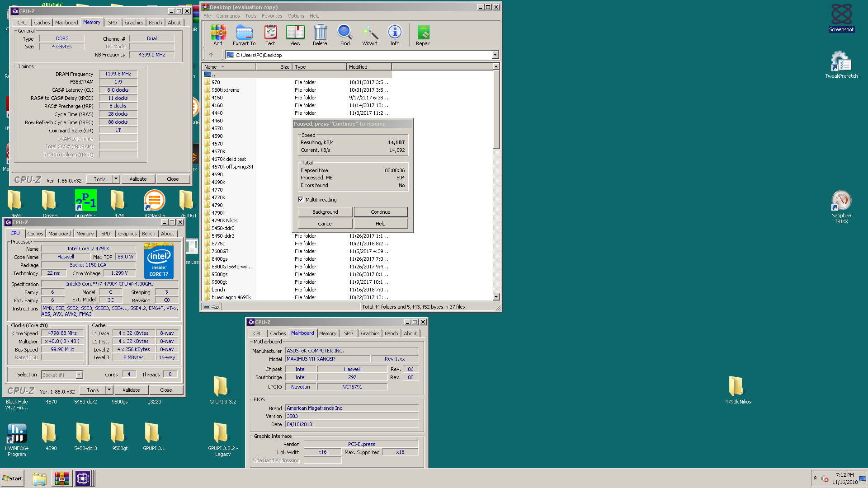Screen dimensions: 868x488
Task: Open the GPUPI 3.3.2 desktop folder
Action: coord(222,389)
